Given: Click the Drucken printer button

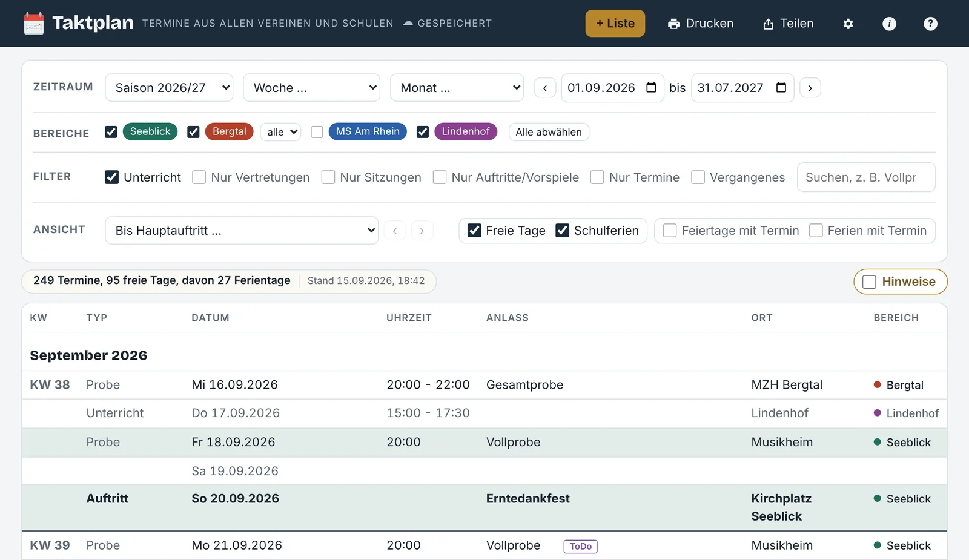Looking at the screenshot, I should tap(701, 24).
